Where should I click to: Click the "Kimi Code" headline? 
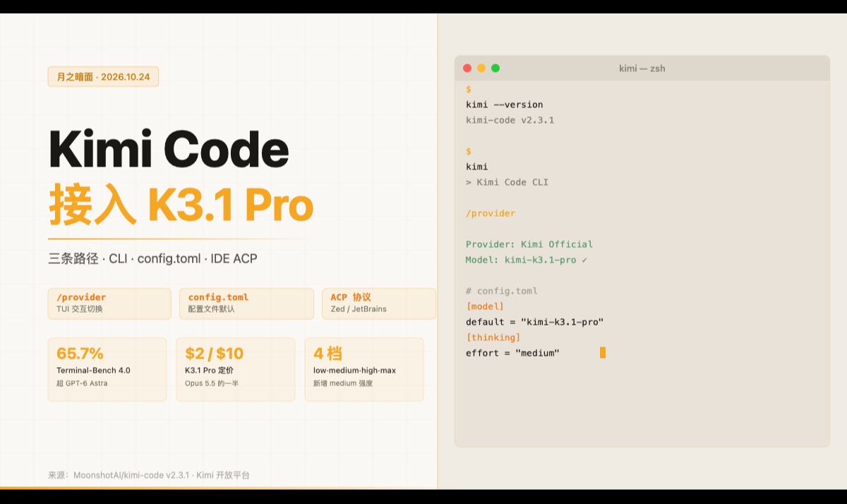[x=169, y=150]
